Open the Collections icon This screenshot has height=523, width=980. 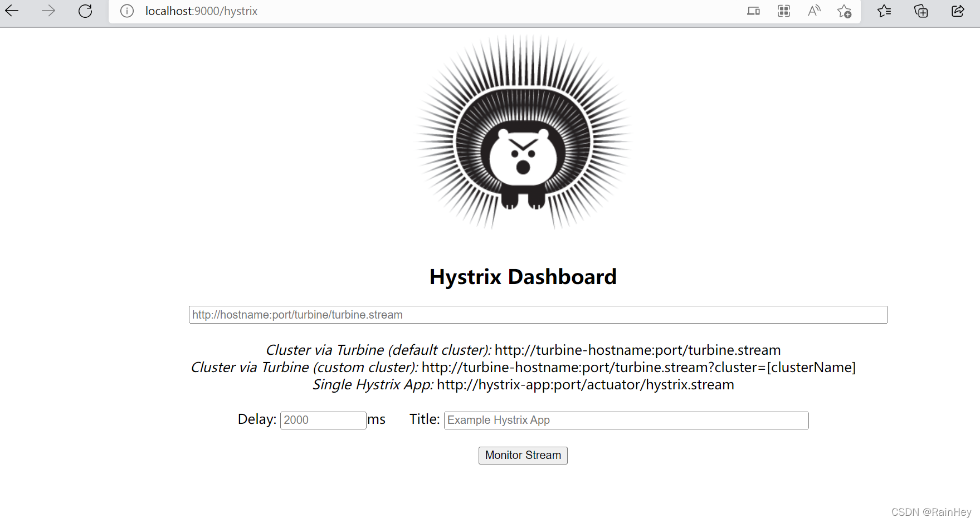tap(921, 11)
